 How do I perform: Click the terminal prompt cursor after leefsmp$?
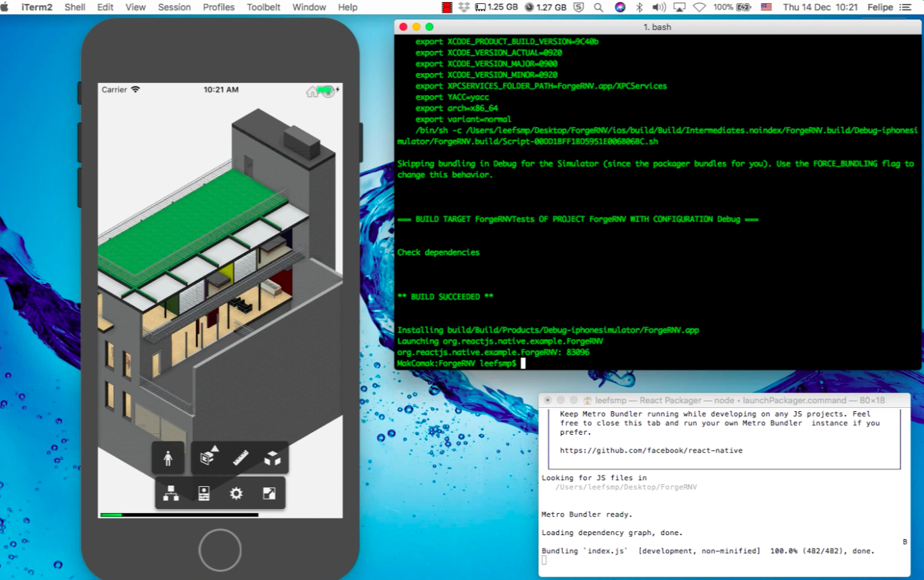click(x=523, y=363)
